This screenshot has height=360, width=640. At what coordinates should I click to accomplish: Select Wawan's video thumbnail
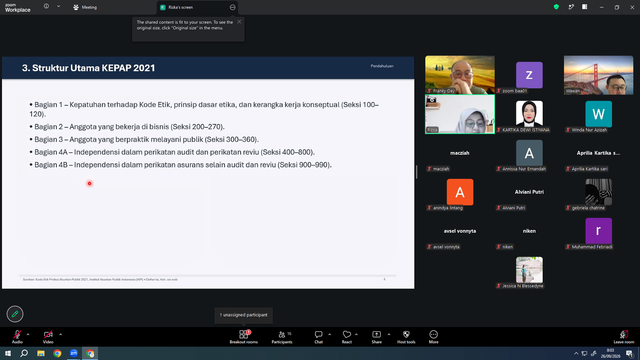pyautogui.click(x=598, y=75)
